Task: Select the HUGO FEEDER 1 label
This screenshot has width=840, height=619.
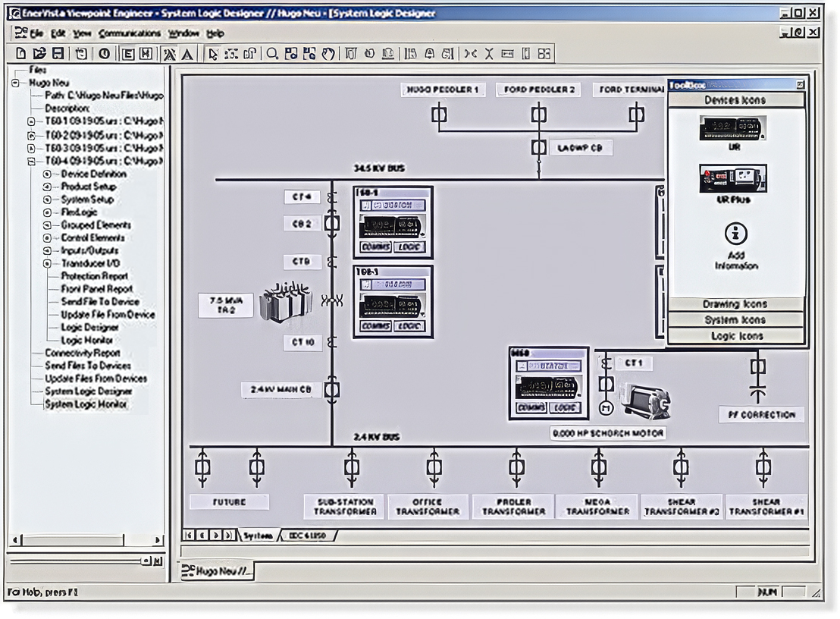Action: click(443, 90)
